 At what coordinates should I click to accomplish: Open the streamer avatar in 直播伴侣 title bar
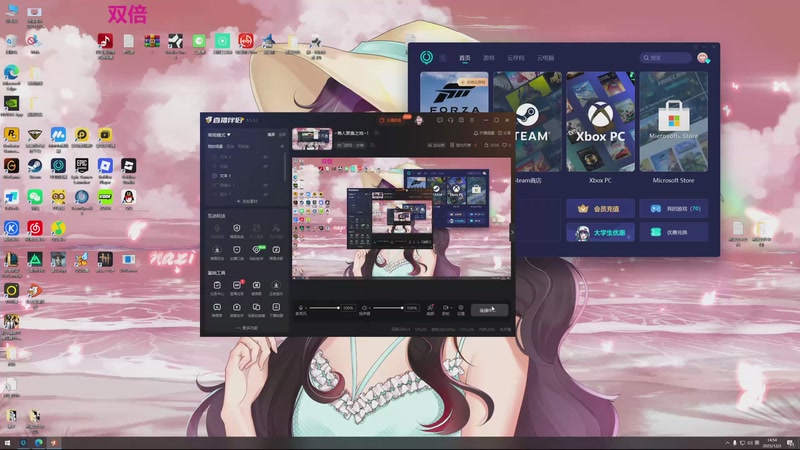tap(419, 120)
